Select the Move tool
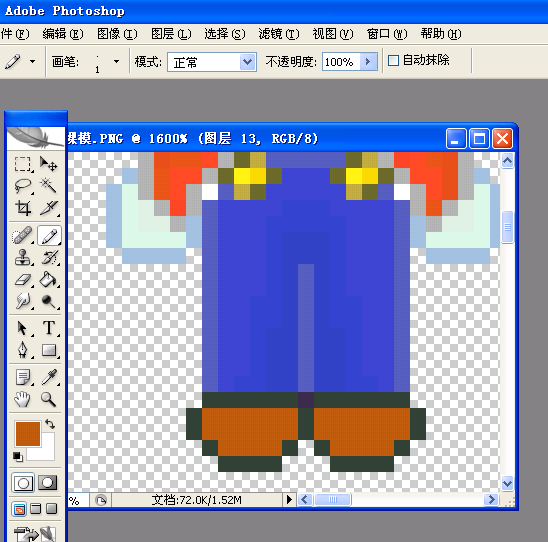 click(49, 164)
